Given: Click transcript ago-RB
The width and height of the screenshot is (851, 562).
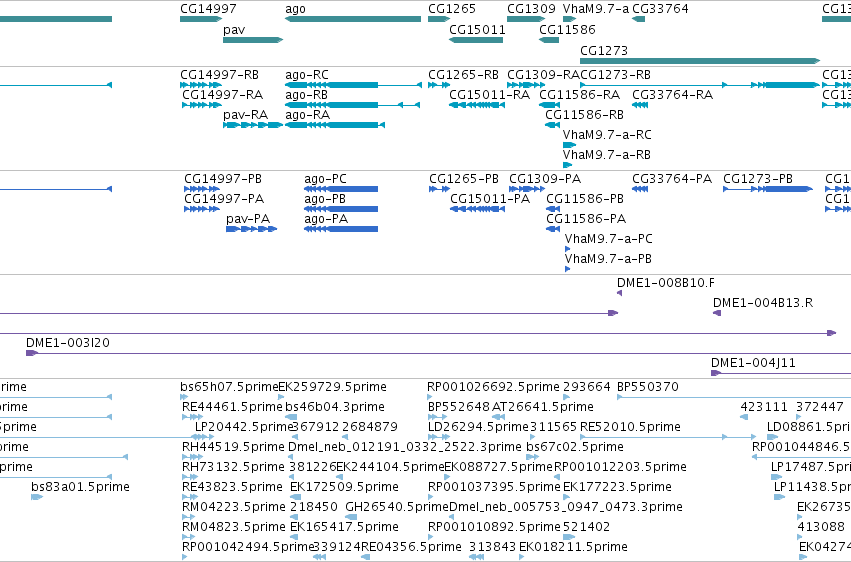Looking at the screenshot, I should 306,94.
